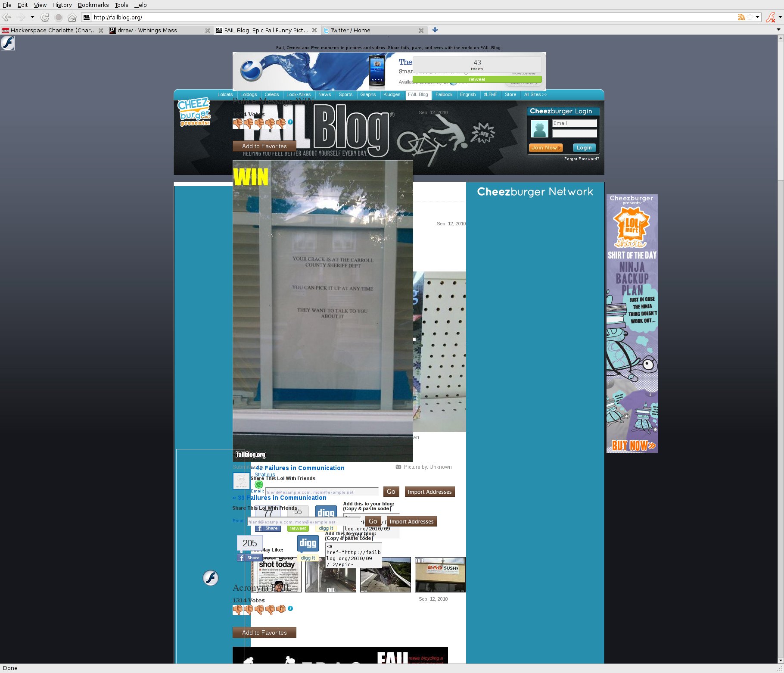Click the scrollbar down arrow
The height and width of the screenshot is (673, 784).
[x=781, y=660]
